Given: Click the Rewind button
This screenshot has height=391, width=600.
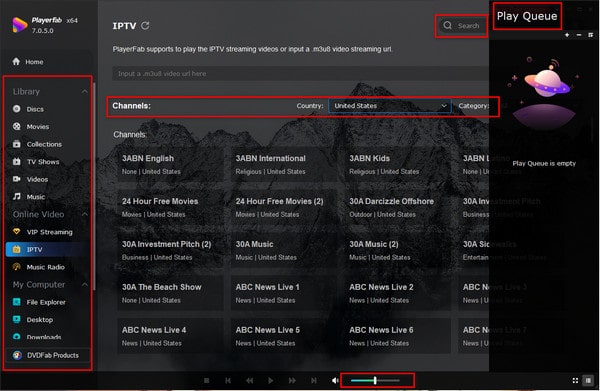Looking at the screenshot, I should click(249, 380).
